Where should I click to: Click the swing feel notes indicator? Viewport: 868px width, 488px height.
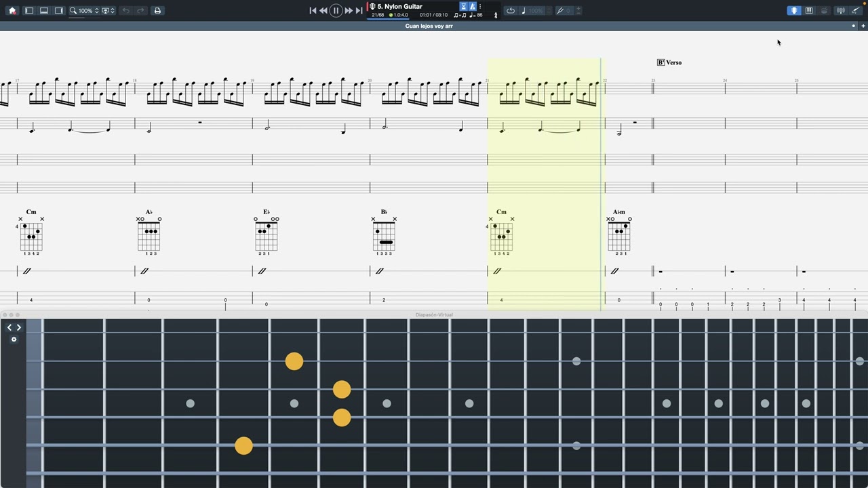[x=460, y=15]
